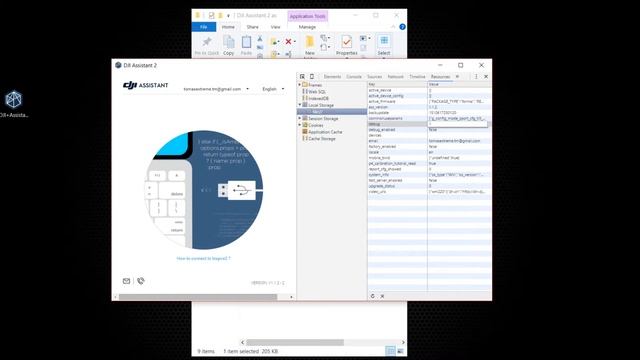This screenshot has width=640, height=360.
Task: Expand the Frames tree node
Action: 300,85
